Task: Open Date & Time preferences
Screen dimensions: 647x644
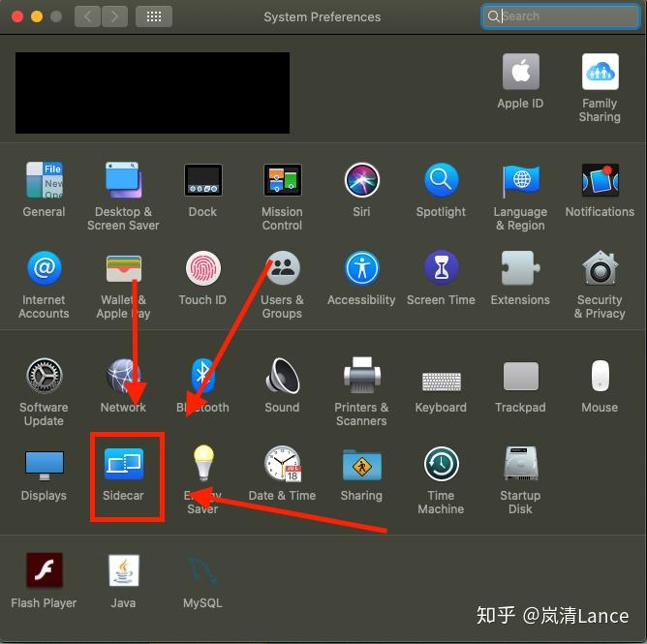Action: point(283,464)
